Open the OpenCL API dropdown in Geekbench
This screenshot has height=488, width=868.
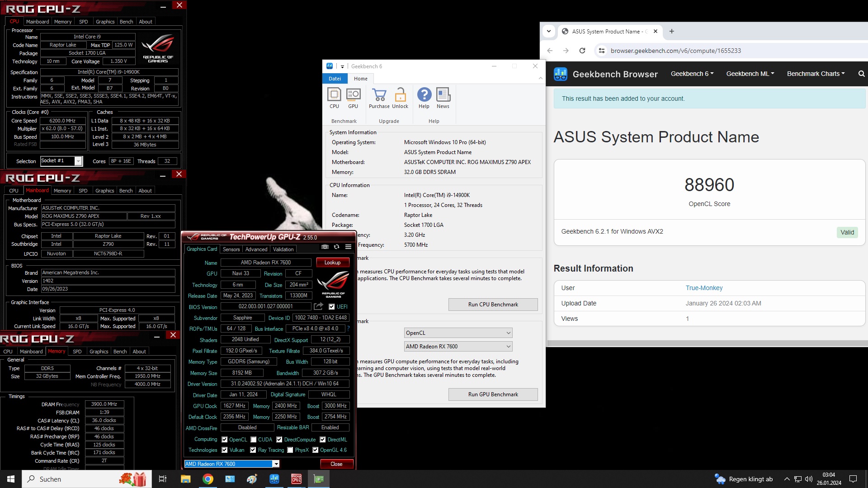(x=458, y=333)
